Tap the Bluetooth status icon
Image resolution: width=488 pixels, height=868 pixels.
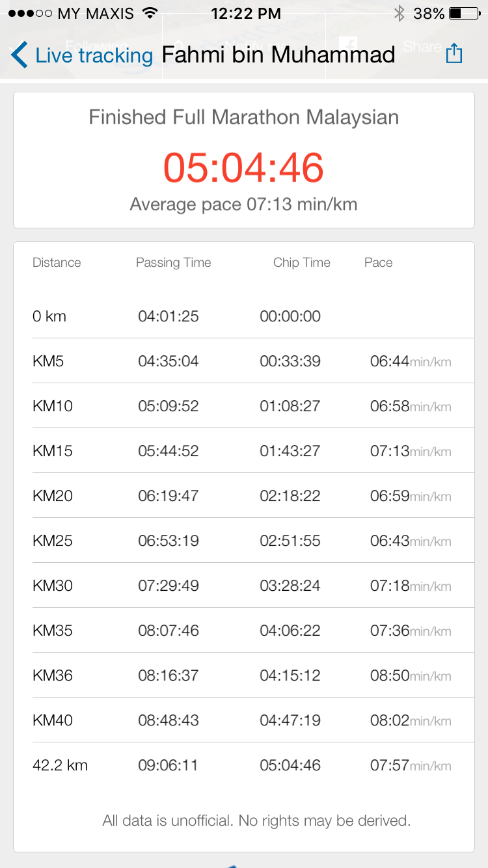point(399,14)
